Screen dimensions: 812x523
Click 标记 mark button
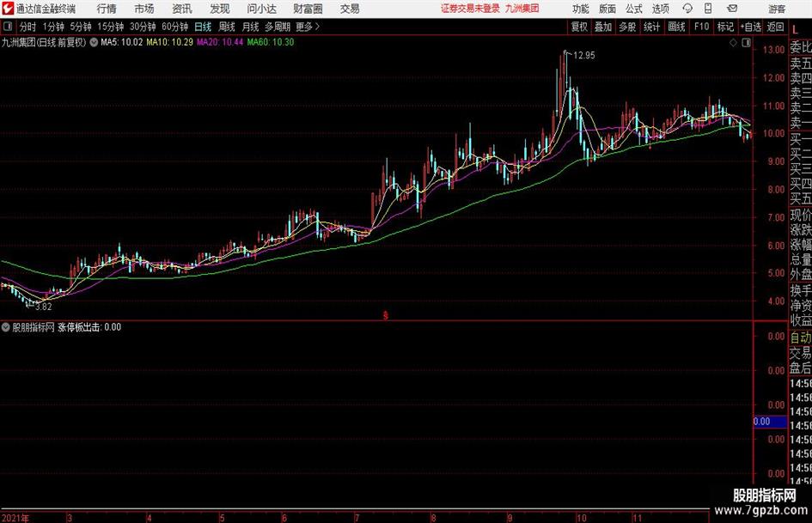coord(725,27)
